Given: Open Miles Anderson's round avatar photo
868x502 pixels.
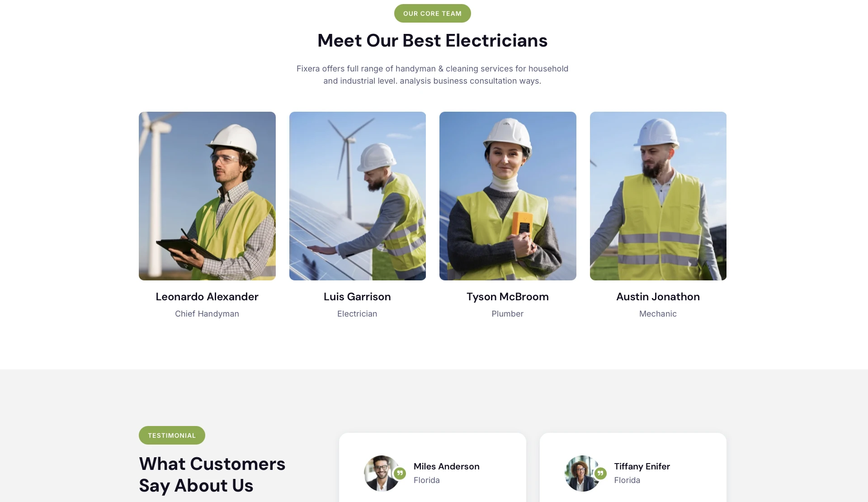Looking at the screenshot, I should [382, 474].
